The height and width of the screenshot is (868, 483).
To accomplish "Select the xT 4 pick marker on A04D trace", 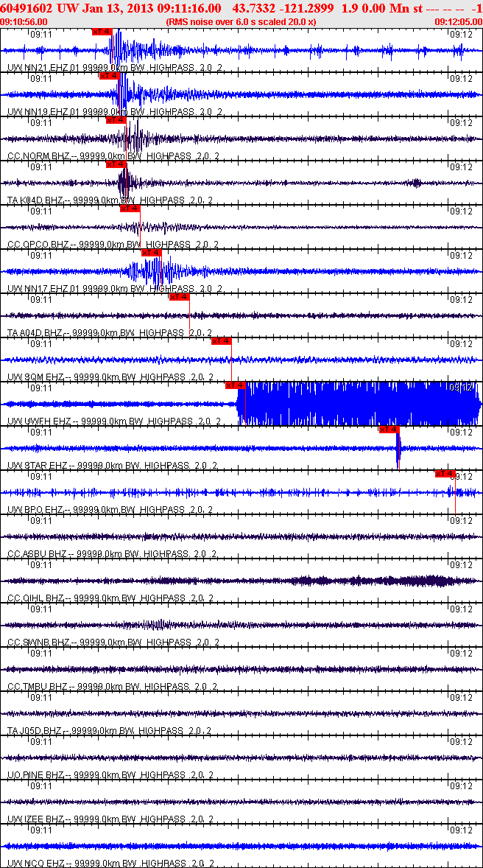I will (x=179, y=297).
